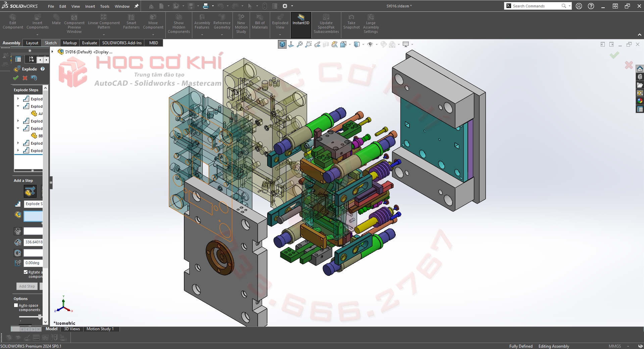Viewport: 644px width, 349px height.
Task: Click the Explode Step name field
Action: 33,204
